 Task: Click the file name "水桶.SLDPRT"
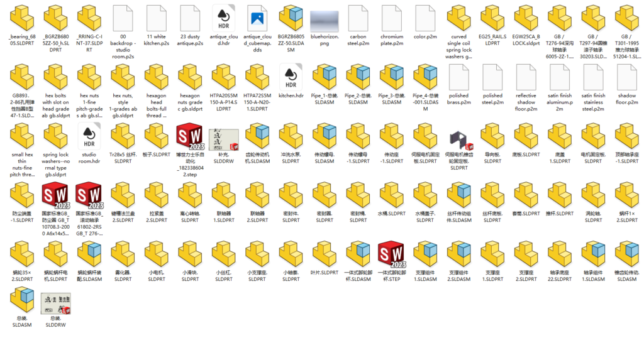tap(392, 214)
